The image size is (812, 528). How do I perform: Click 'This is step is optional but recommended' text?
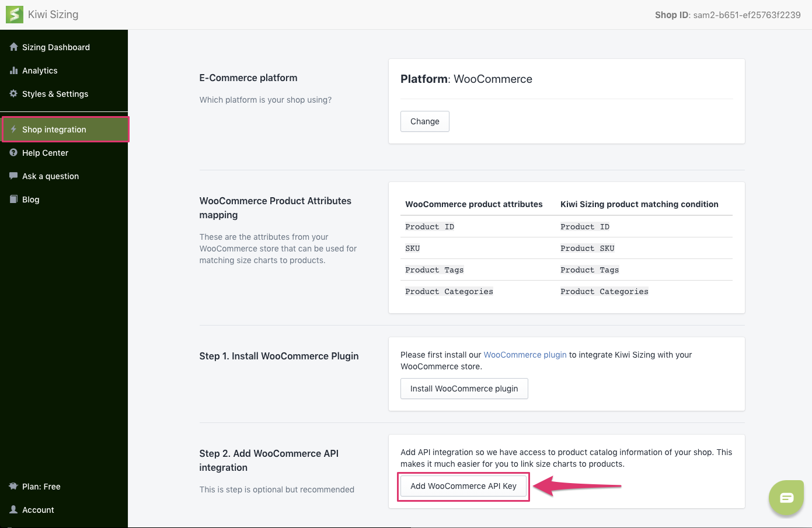click(277, 489)
